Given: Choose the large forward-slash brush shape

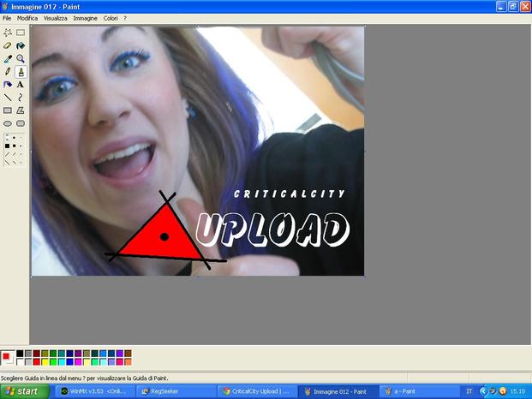Looking at the screenshot, I should coord(7,154).
